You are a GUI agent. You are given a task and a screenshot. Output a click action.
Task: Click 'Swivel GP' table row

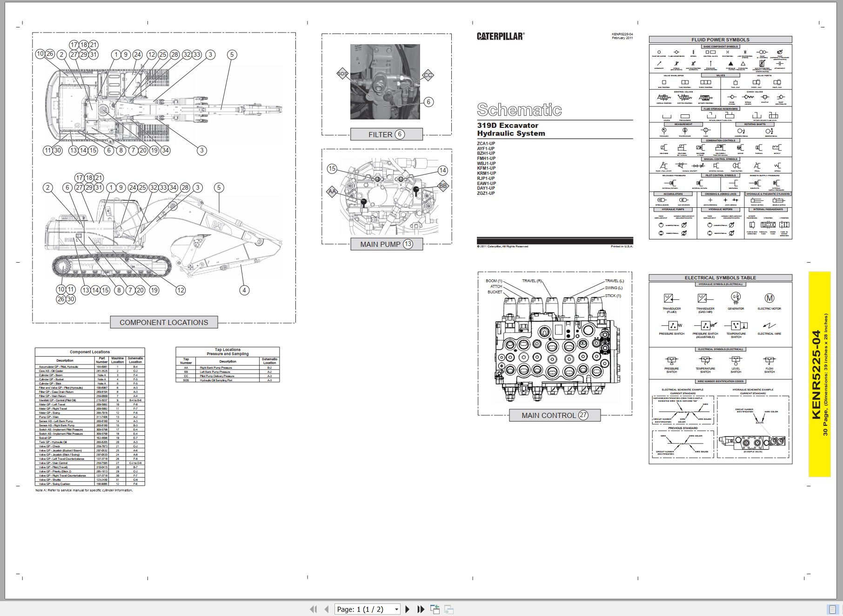[x=90, y=438]
